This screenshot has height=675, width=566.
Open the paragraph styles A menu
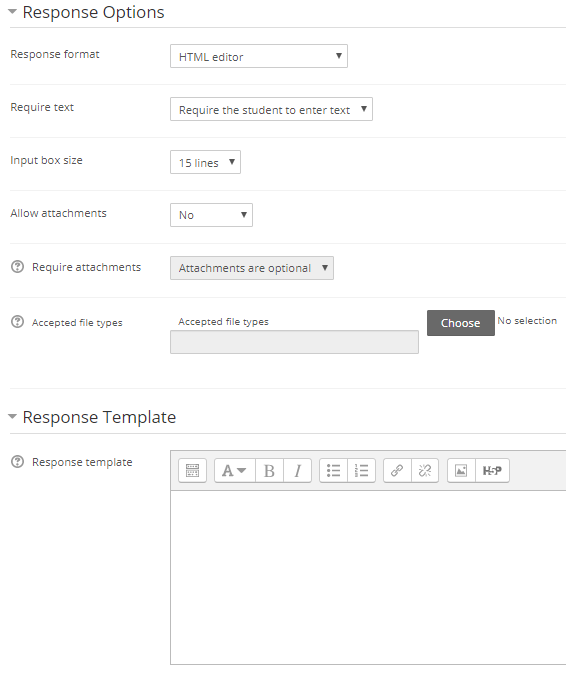point(235,470)
